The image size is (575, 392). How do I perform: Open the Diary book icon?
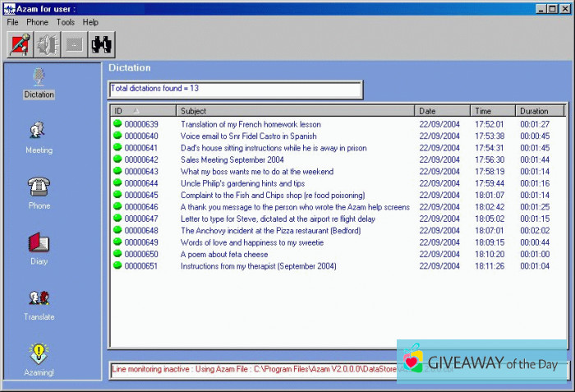pos(39,247)
